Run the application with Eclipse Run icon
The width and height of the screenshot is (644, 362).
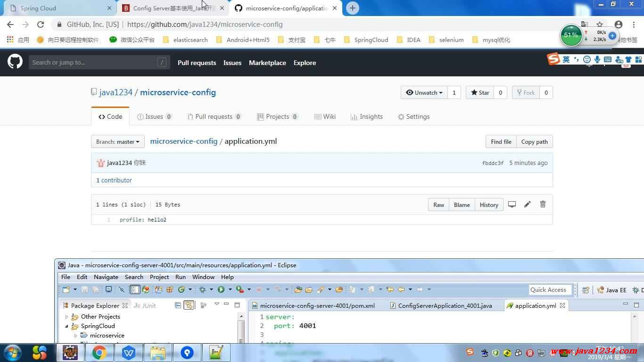point(221,289)
